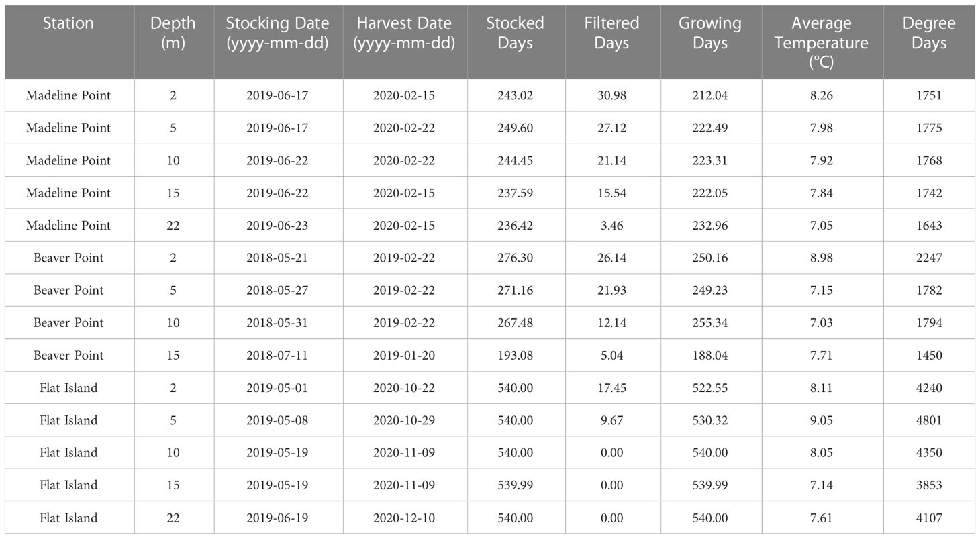
Task: Select the Average Temperature header
Action: 822,43
